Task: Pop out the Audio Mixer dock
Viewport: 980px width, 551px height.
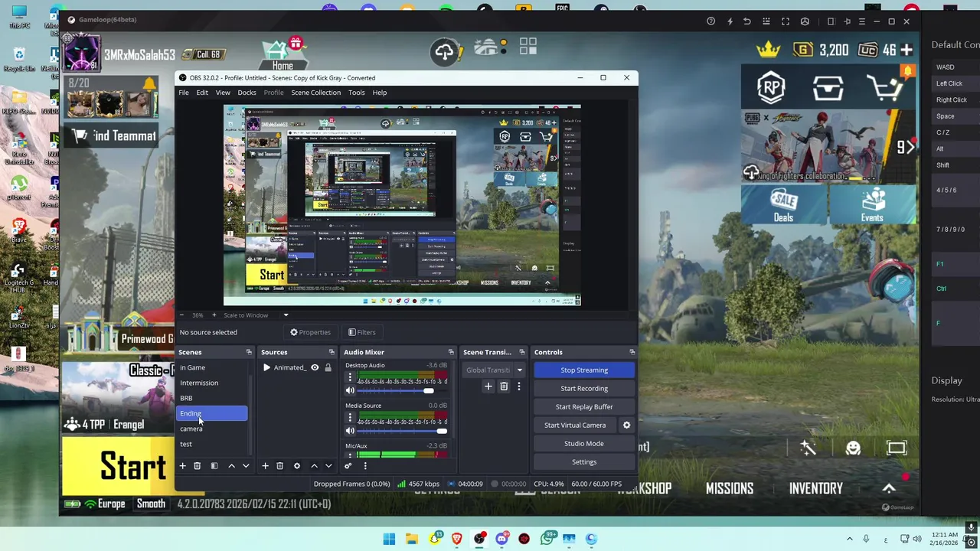Action: (x=451, y=352)
